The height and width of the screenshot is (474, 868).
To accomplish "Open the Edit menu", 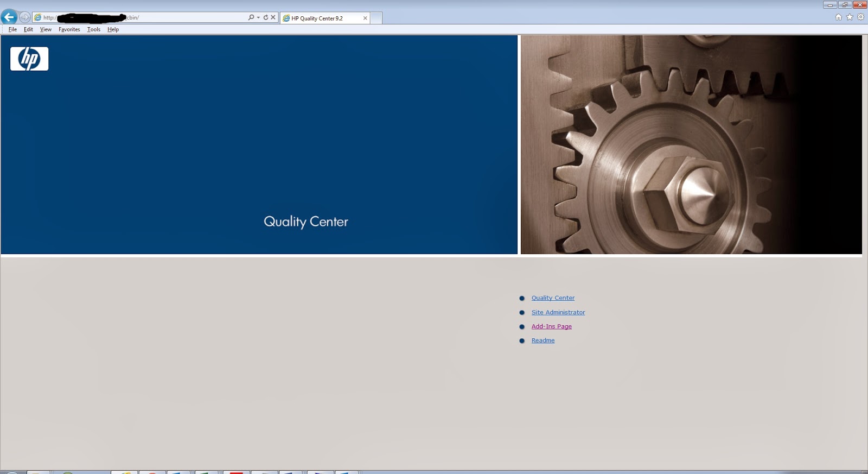I will (x=28, y=29).
